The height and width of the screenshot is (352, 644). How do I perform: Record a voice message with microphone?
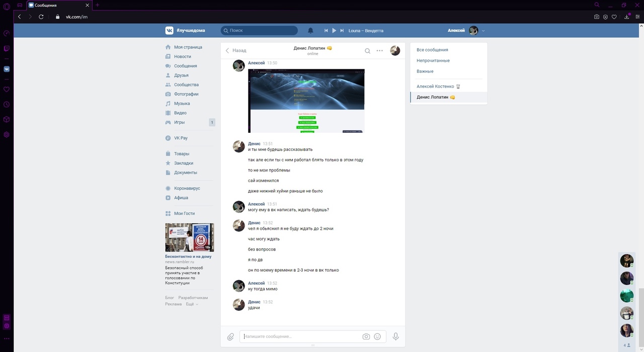click(x=396, y=336)
